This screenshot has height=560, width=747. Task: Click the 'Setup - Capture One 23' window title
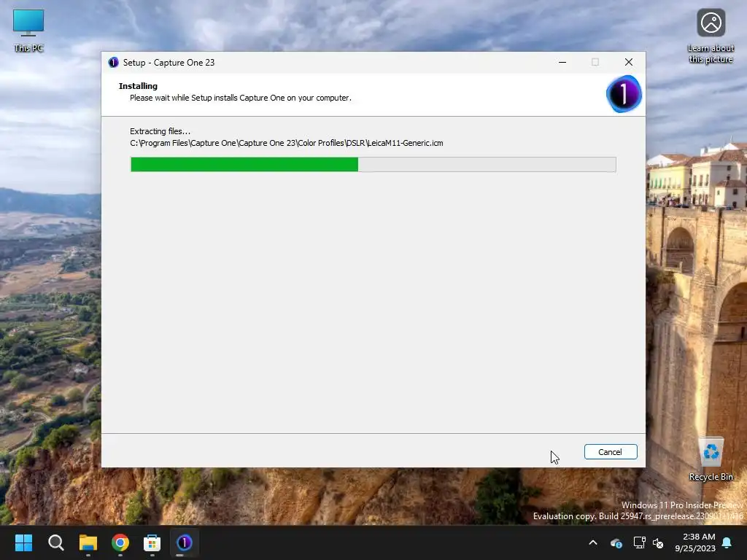[x=169, y=63]
